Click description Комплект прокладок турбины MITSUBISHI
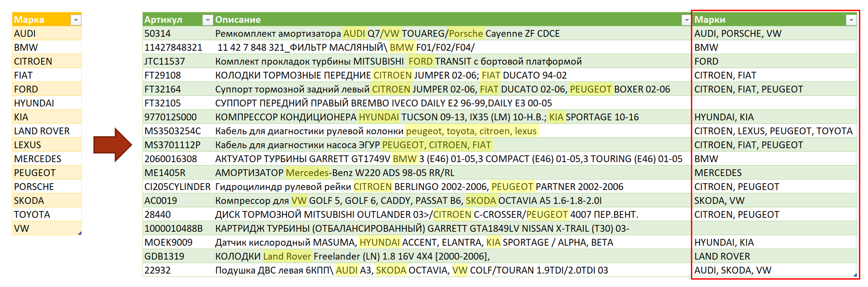Screen dimensions: 868x287 coord(453,61)
